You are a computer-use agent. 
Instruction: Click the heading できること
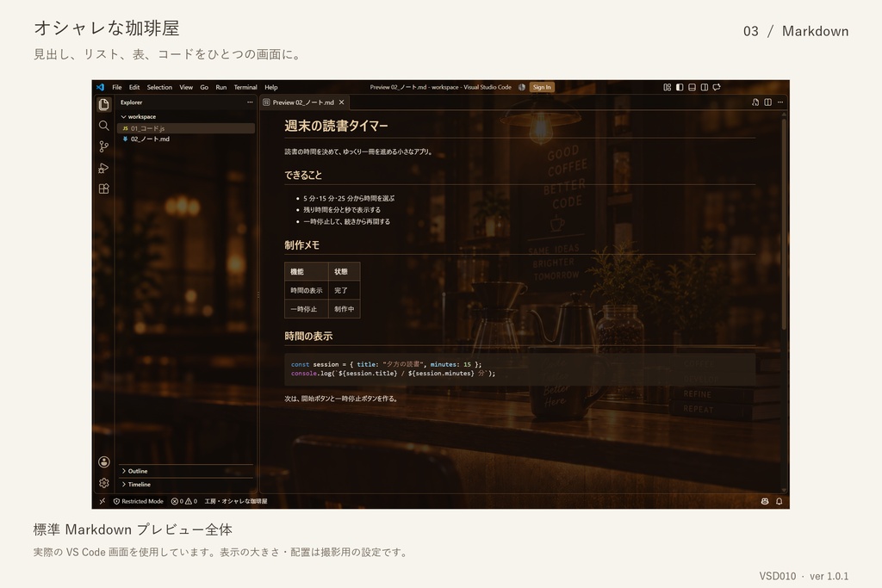point(303,176)
